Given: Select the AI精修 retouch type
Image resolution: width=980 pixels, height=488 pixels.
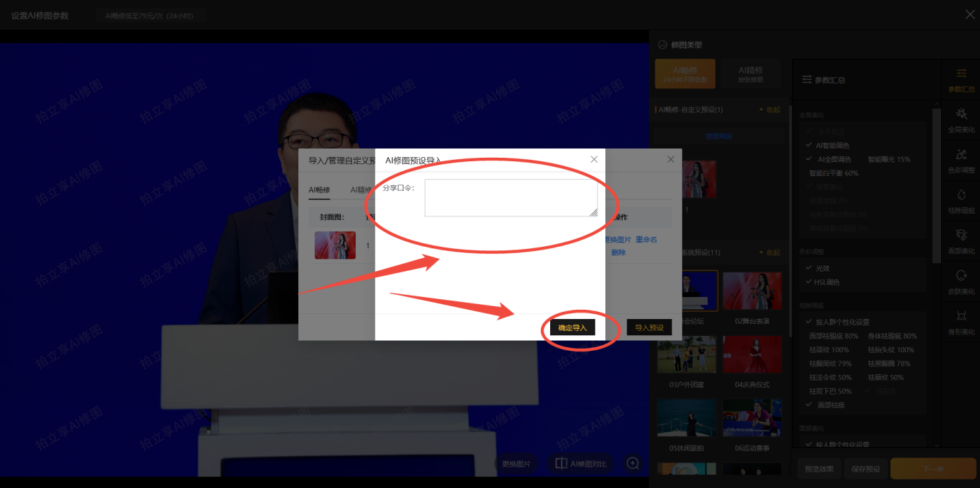Looking at the screenshot, I should coord(750,74).
